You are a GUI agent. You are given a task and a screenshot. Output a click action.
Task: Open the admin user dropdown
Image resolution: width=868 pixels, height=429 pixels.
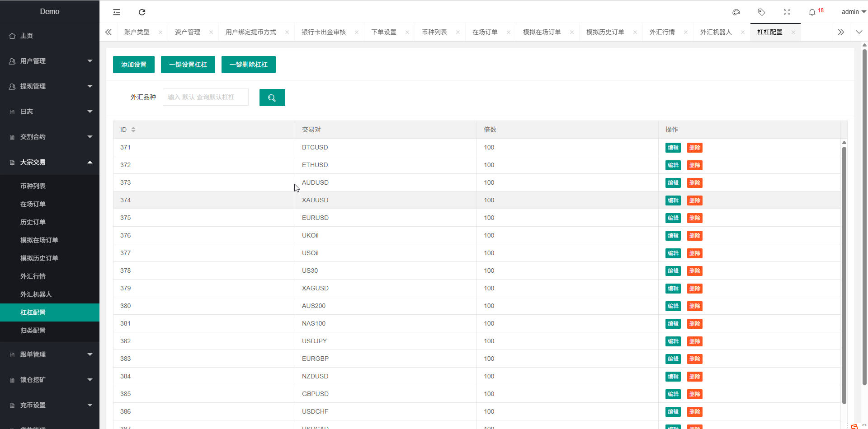click(x=853, y=12)
